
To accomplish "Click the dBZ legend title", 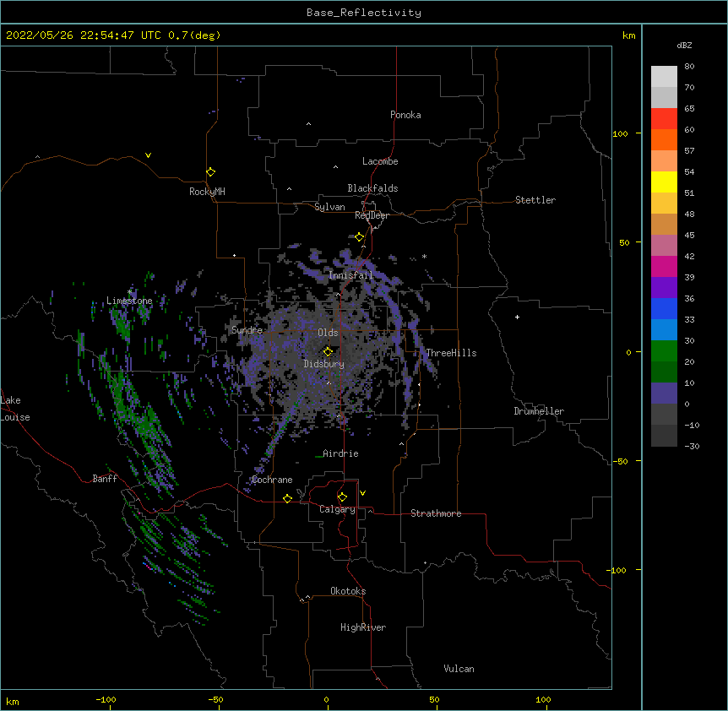I will click(x=684, y=46).
